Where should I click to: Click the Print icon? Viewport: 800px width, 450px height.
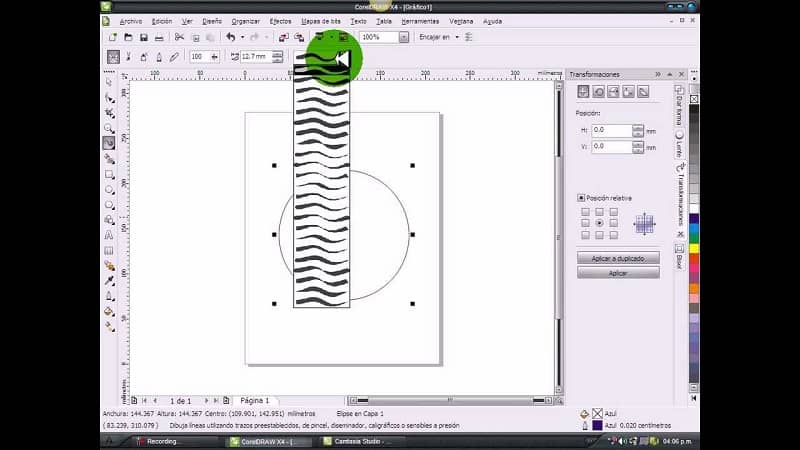coord(159,37)
